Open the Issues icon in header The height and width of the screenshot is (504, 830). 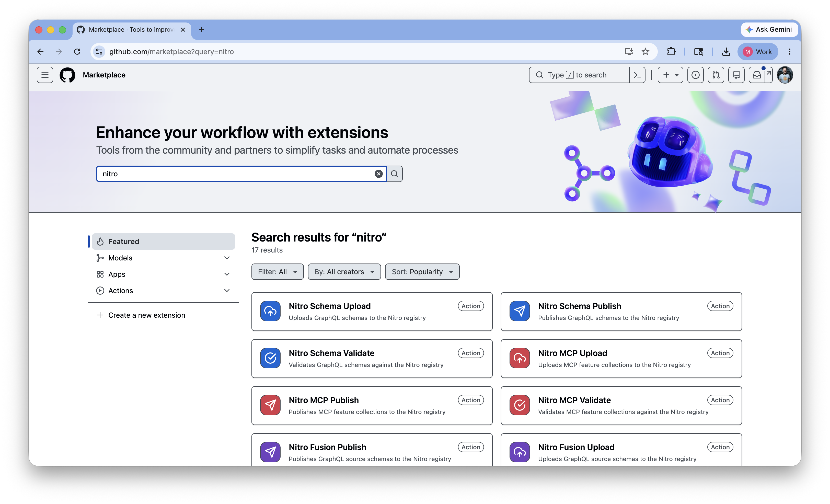[695, 75]
